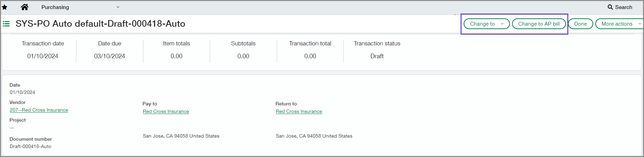The height and width of the screenshot is (157, 644).
Task: Open the list menu icon beside title
Action: pyautogui.click(x=6, y=24)
